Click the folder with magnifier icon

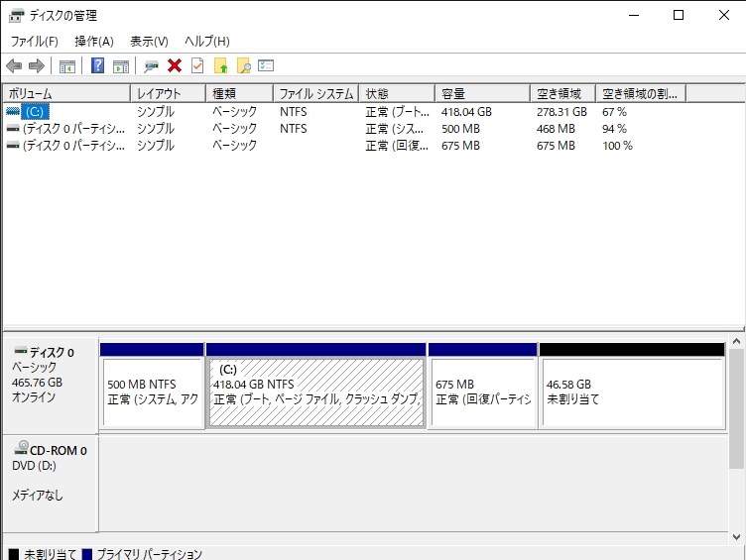244,65
